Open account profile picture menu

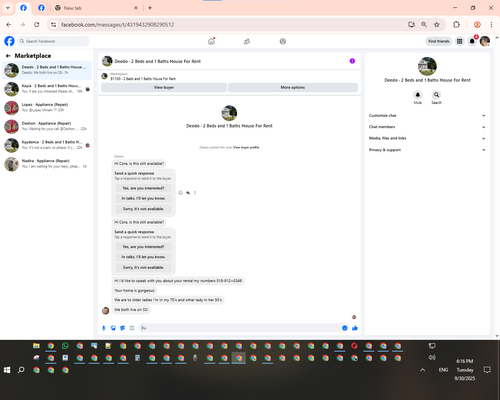coord(485,41)
